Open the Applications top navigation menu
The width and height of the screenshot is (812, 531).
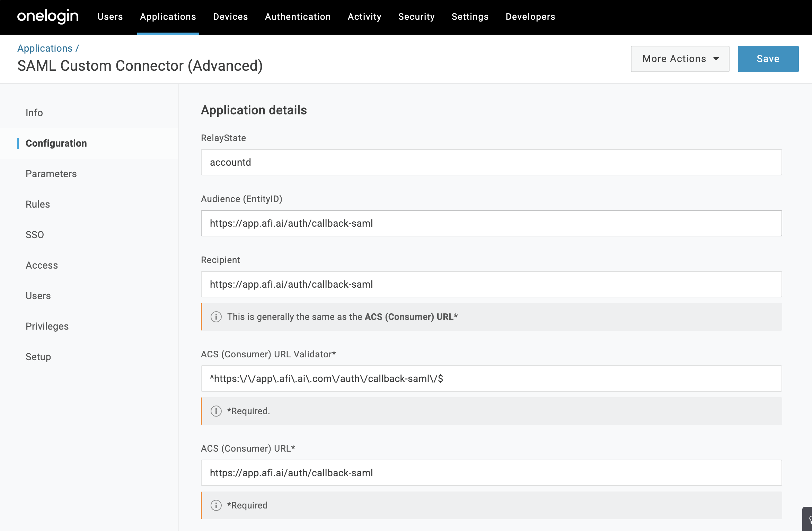(168, 17)
